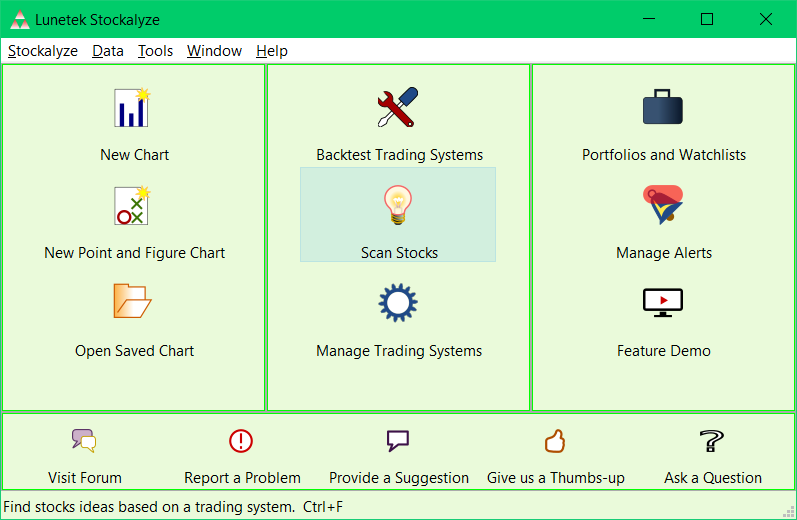Click the Provide a Suggestion comment icon
797x520 pixels.
[398, 441]
